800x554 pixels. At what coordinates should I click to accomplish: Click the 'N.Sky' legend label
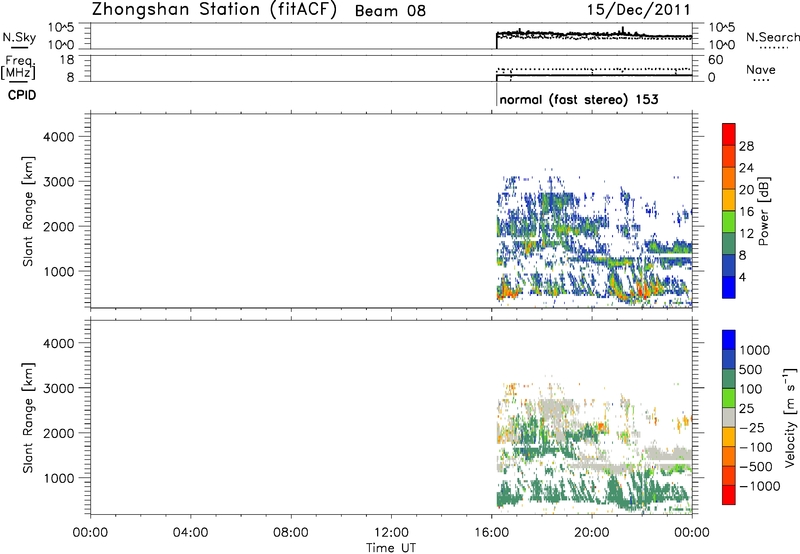click(x=19, y=37)
